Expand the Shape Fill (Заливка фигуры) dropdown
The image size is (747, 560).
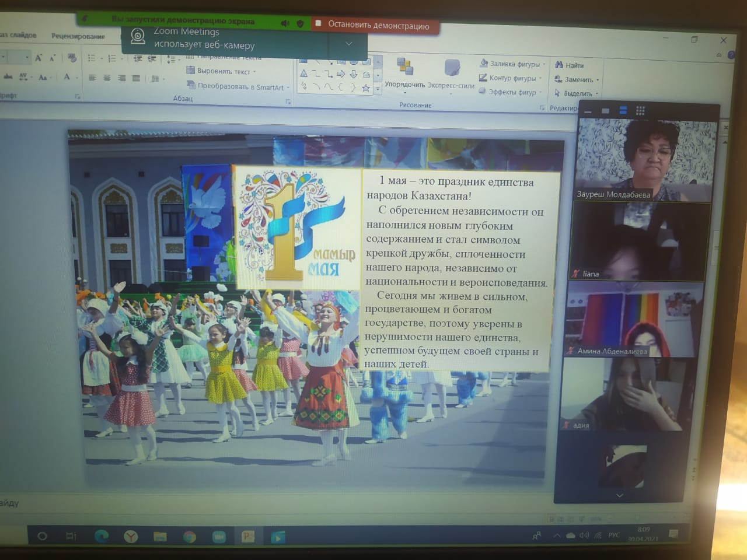tap(512, 64)
